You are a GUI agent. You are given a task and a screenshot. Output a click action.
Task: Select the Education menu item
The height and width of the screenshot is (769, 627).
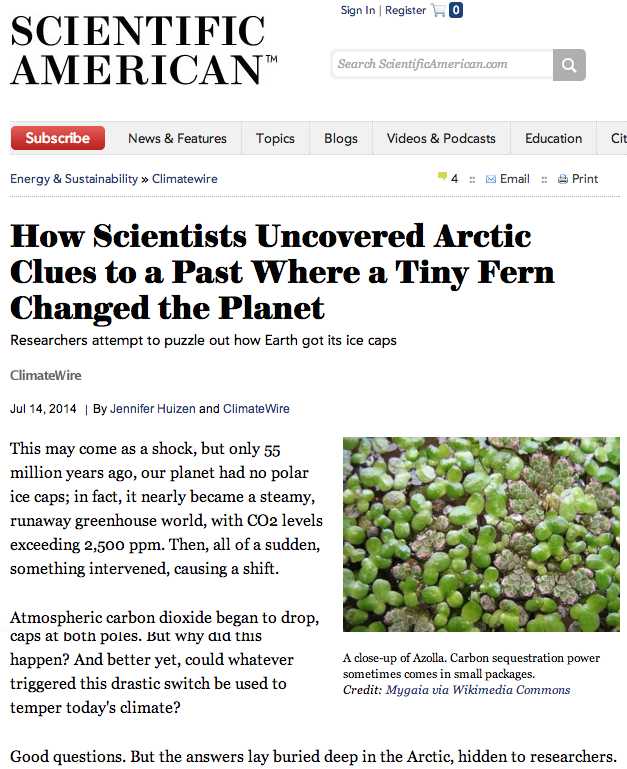pyautogui.click(x=553, y=139)
